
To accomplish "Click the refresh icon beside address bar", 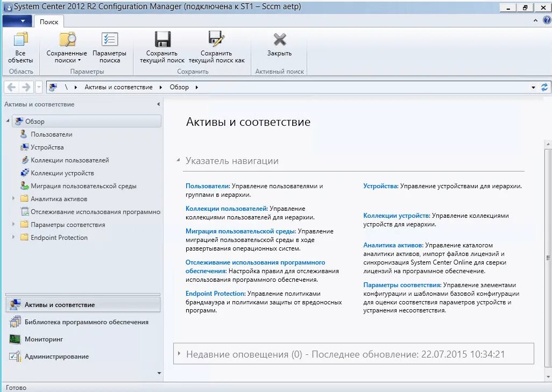I will coord(544,87).
